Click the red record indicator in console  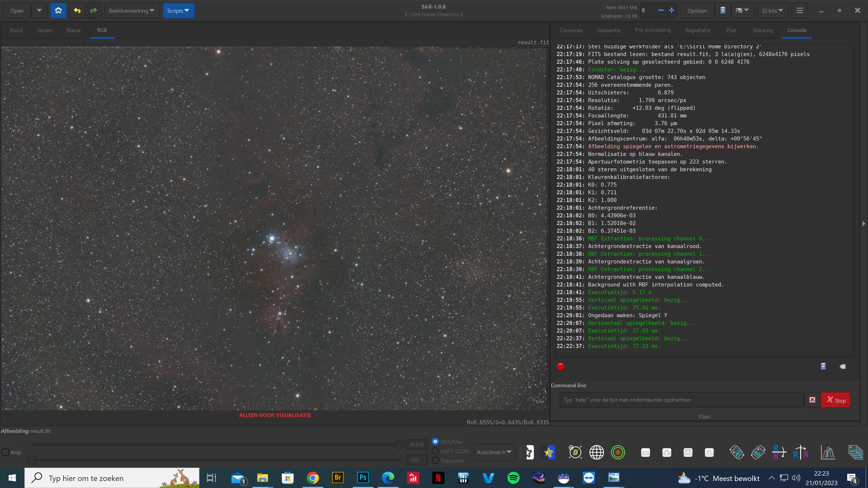click(560, 366)
